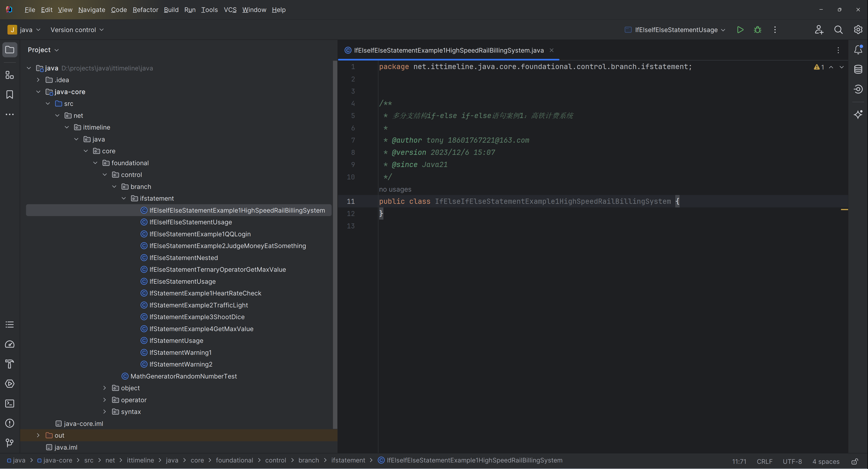
Task: Expand the out folder
Action: coord(38,435)
